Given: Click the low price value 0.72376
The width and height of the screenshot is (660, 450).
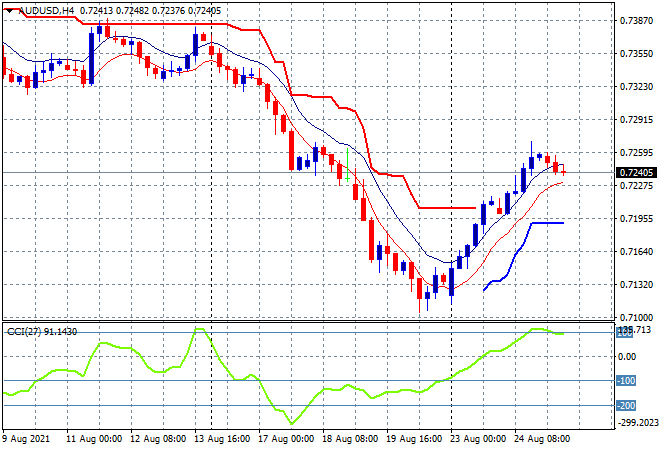Looking at the screenshot, I should pyautogui.click(x=168, y=11).
